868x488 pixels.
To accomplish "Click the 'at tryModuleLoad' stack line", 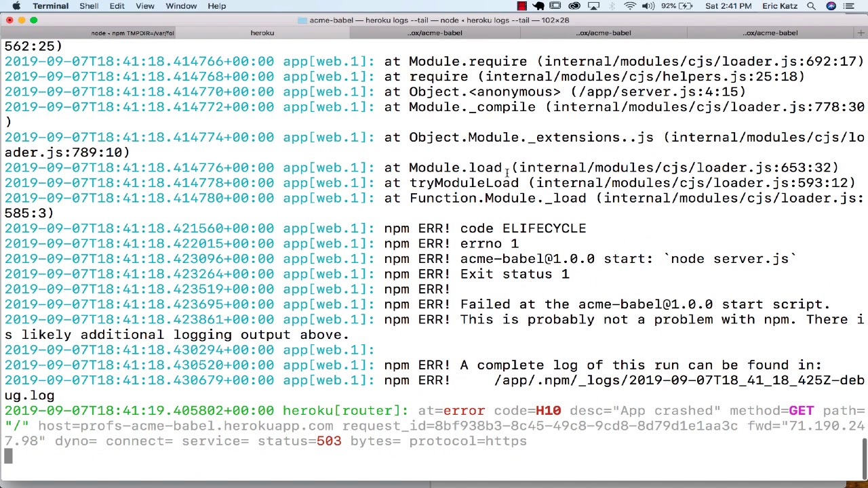I will click(620, 183).
